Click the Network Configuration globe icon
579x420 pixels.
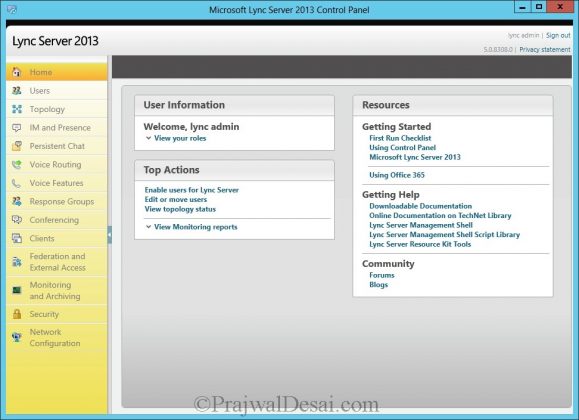click(x=17, y=337)
